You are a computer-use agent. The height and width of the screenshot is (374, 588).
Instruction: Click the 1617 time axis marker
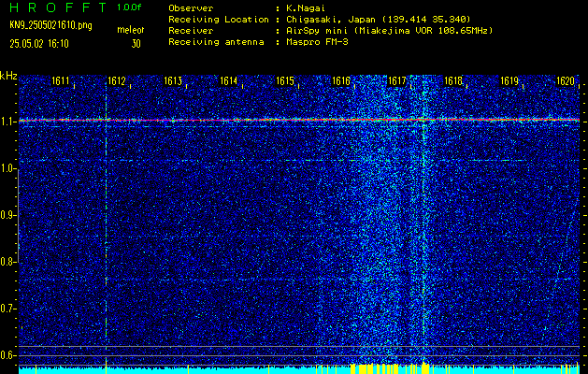coord(397,80)
